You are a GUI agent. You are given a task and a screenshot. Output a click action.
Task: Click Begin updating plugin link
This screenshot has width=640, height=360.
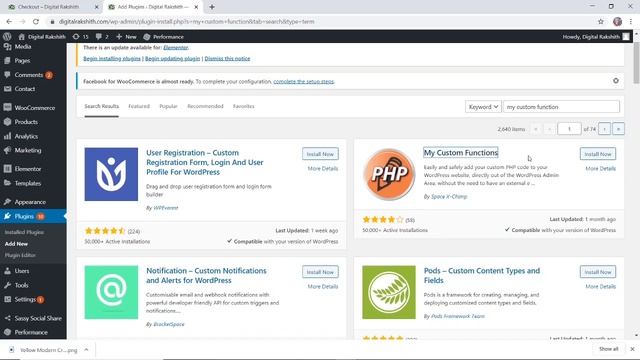(x=173, y=59)
